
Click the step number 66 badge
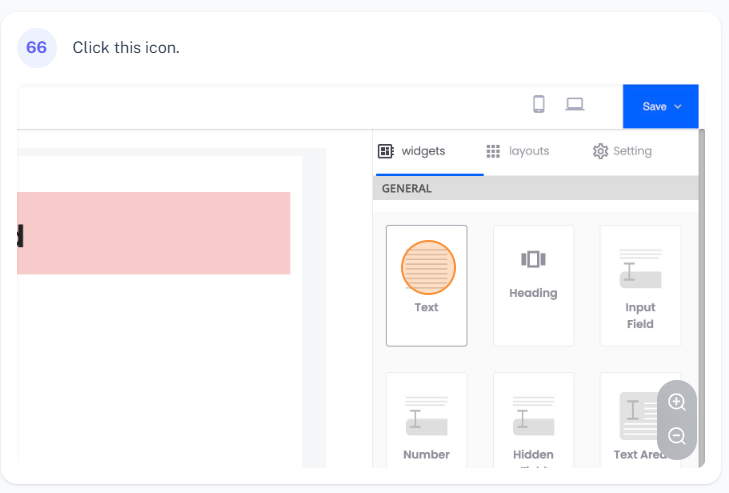[x=37, y=47]
